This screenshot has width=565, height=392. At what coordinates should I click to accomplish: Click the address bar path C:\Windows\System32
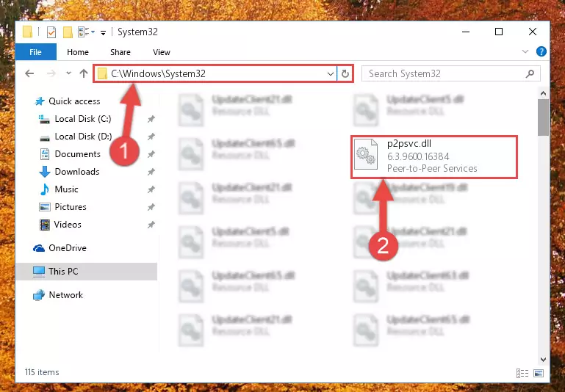[x=158, y=74]
